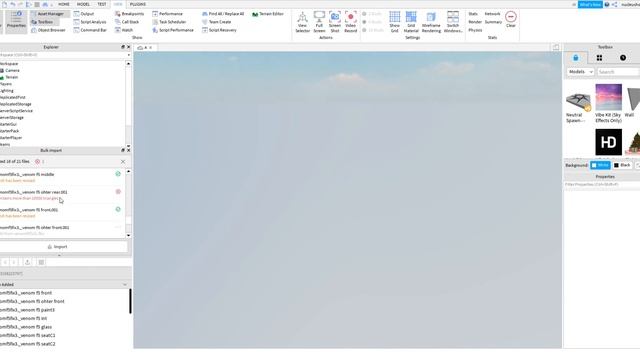Open the Object Browser
This screenshot has height=360, width=640.
click(48, 30)
